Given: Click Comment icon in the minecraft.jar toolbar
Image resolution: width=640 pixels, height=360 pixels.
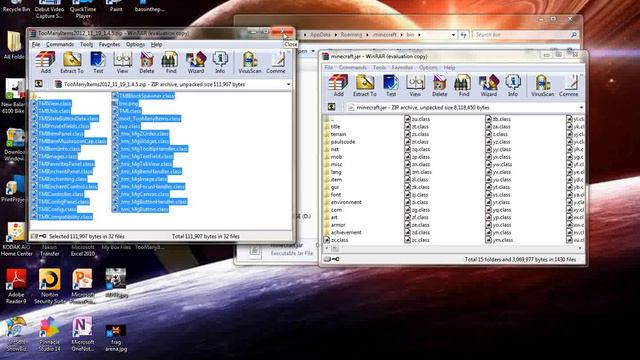Looking at the screenshot, I should pyautogui.click(x=569, y=86).
